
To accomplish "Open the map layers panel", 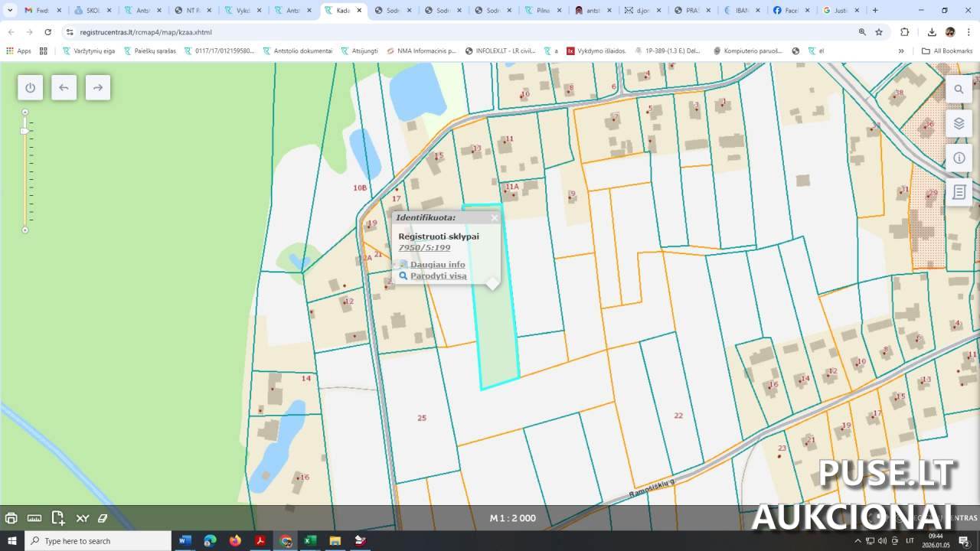I will point(959,124).
